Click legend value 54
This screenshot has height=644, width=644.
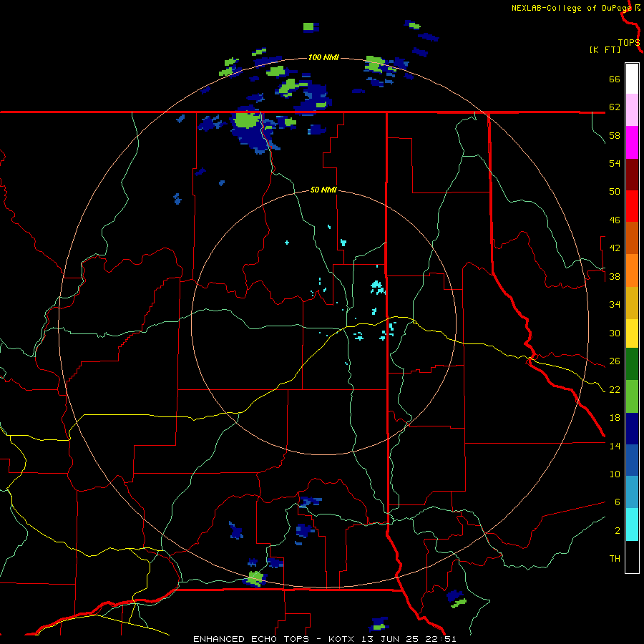(615, 163)
